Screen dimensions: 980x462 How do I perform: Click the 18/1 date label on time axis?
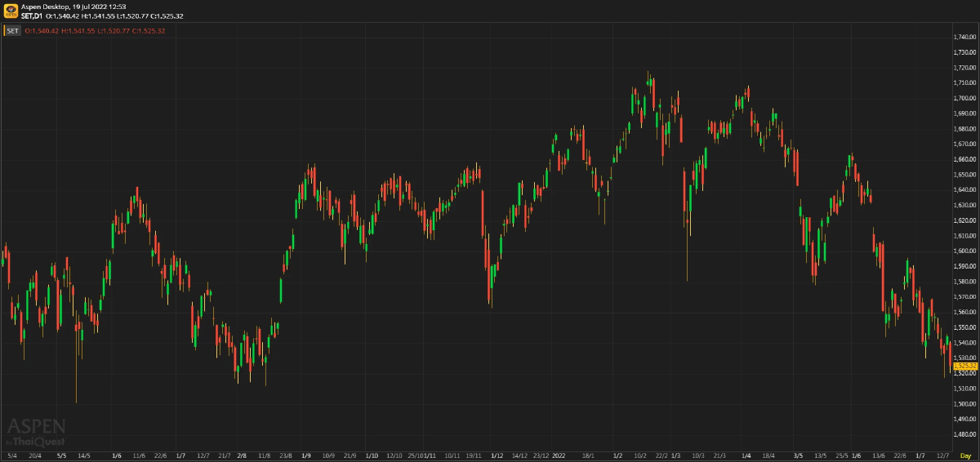[x=587, y=455]
